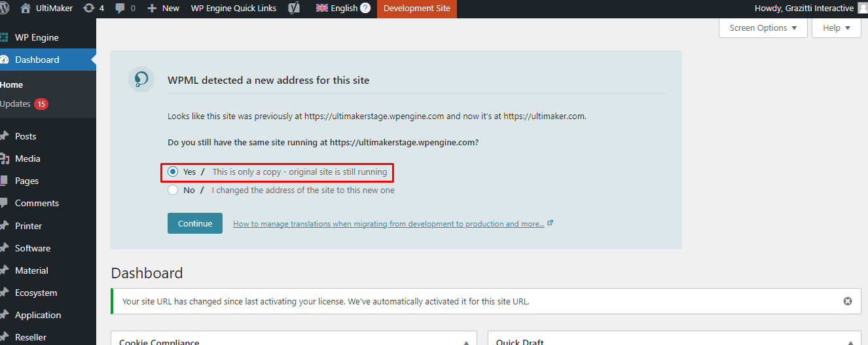Select No, I changed the address
Image resolution: width=868 pixels, height=345 pixels.
point(173,190)
